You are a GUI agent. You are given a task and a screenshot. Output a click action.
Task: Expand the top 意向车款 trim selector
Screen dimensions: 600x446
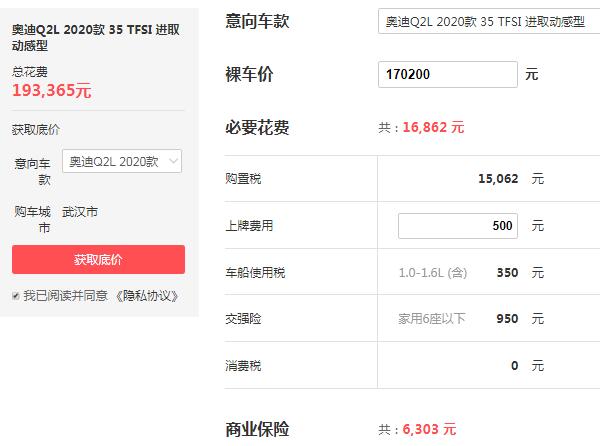488,21
